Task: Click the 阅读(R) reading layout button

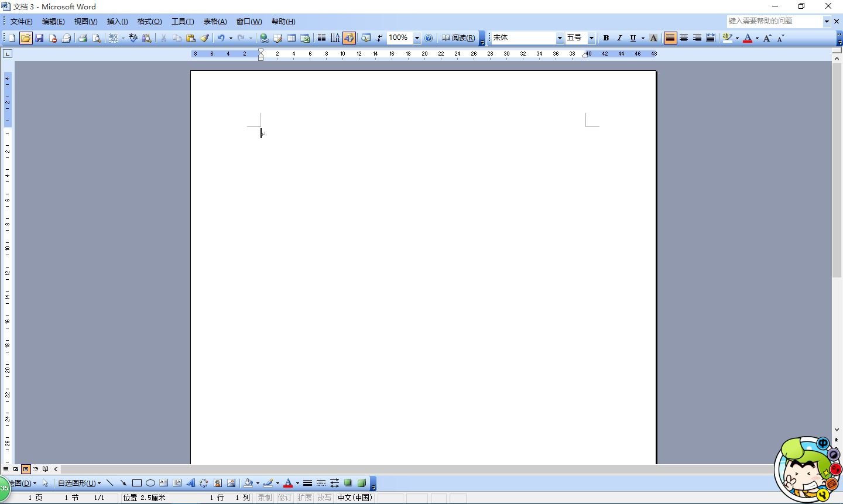Action: [x=458, y=38]
